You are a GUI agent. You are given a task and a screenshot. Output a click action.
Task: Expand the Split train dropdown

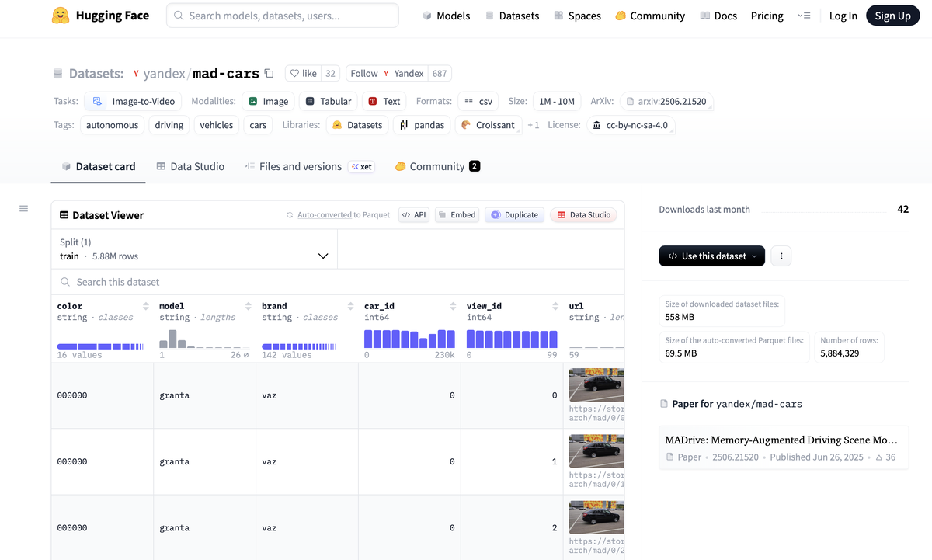tap(194, 249)
